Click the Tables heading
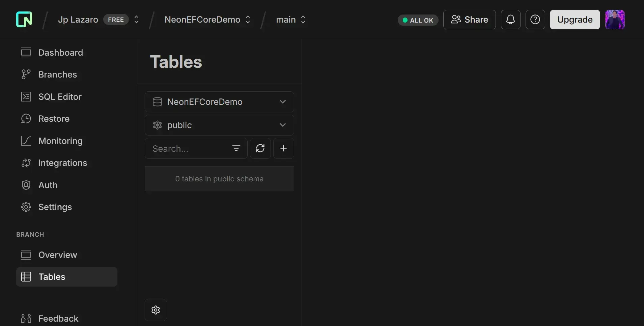Viewport: 644px width, 326px height. click(176, 62)
